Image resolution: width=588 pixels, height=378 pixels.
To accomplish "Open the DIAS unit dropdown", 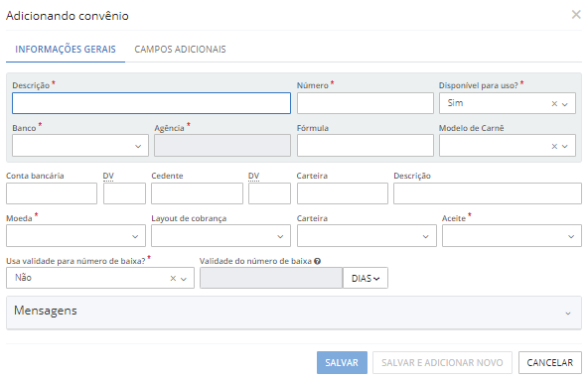I will coord(366,278).
